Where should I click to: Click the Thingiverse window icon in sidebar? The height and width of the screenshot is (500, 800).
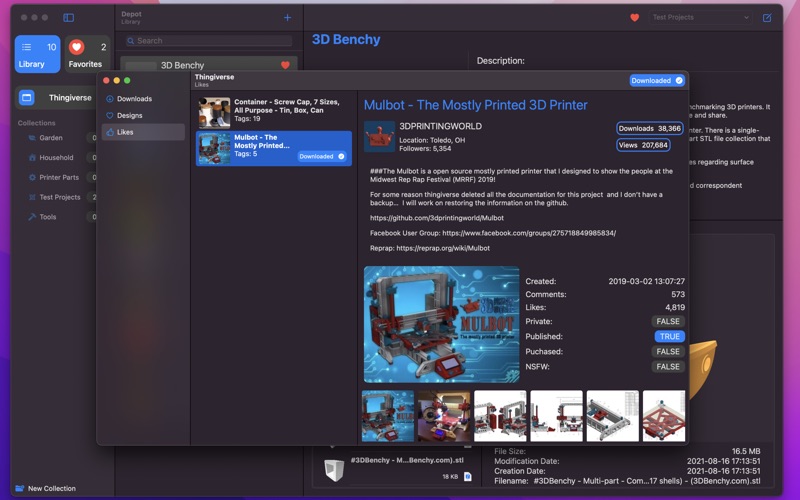[27, 97]
